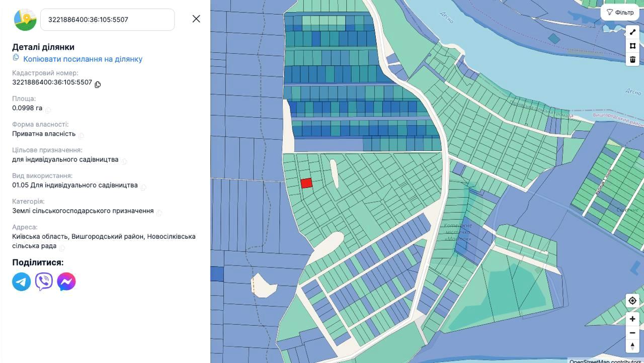Click the red highlighted parcel on map
Viewport: 644px width, 363px height.
pyautogui.click(x=306, y=183)
